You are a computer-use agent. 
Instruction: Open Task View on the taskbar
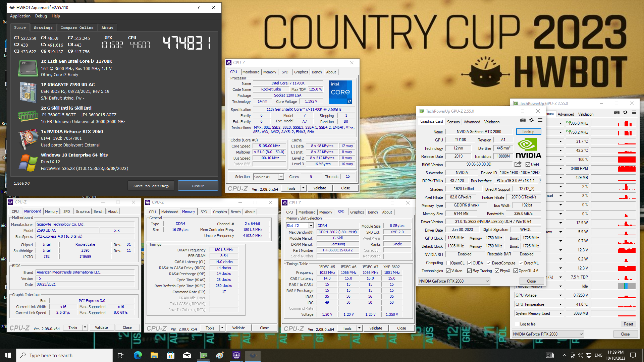click(121, 355)
